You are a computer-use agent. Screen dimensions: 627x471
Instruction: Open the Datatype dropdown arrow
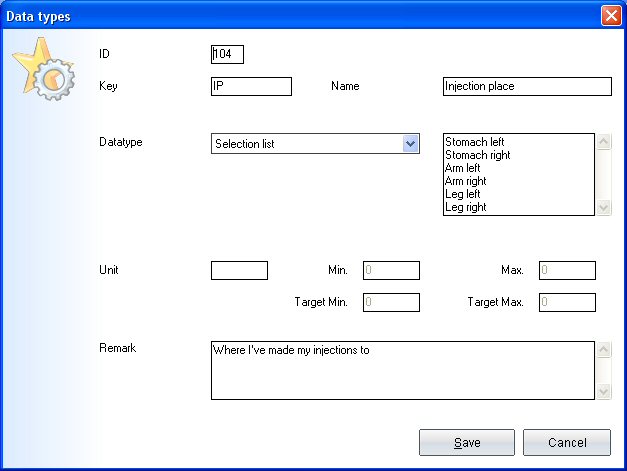click(410, 144)
